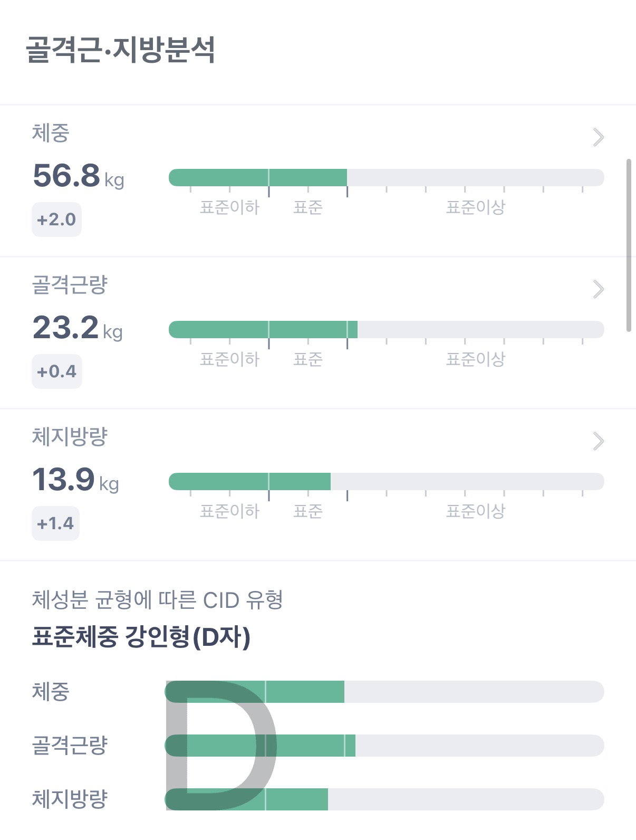This screenshot has width=636, height=840.
Task: Open 체중 detail chevron arrow
Action: (x=598, y=137)
